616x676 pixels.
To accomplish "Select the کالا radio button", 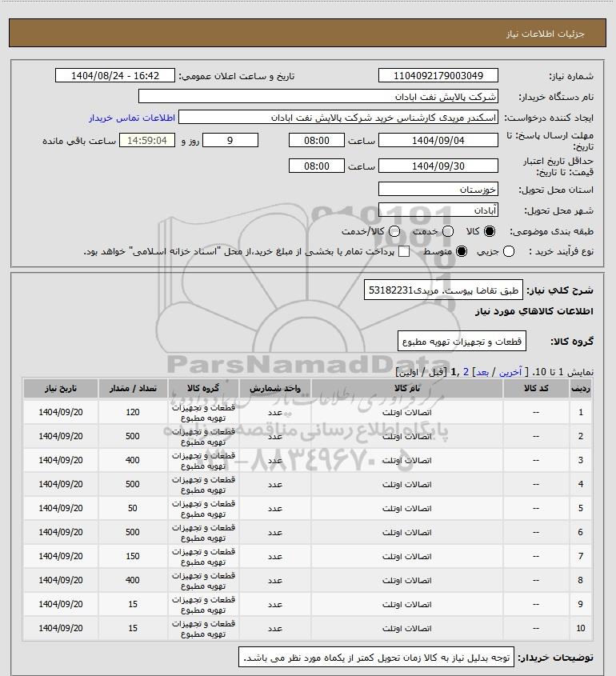I will click(x=490, y=231).
